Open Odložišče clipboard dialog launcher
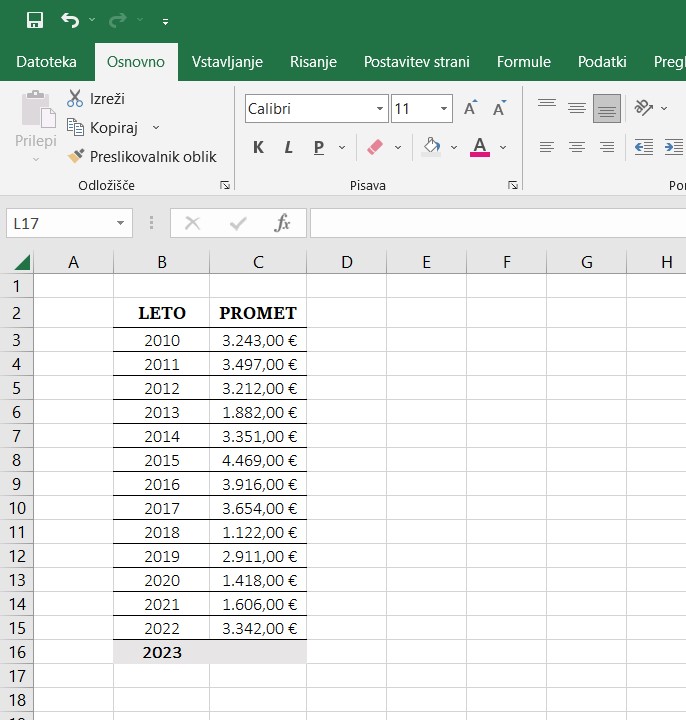The width and height of the screenshot is (686, 720). pos(225,185)
